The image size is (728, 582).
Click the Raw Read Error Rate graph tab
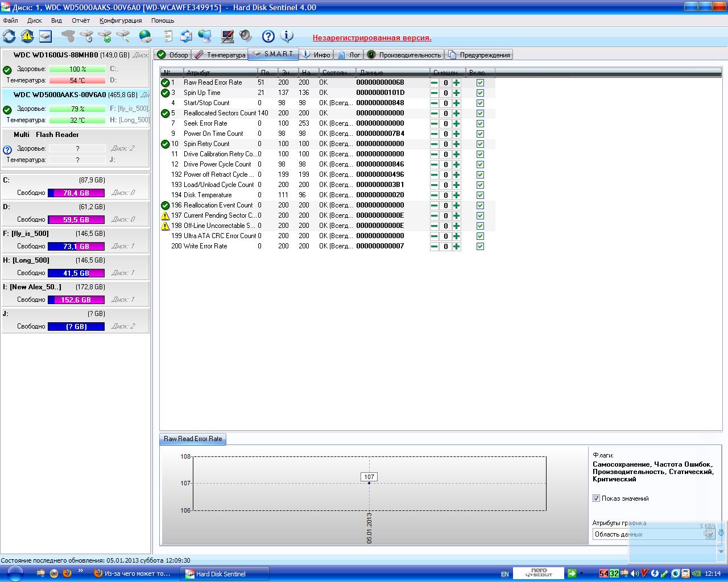193,439
